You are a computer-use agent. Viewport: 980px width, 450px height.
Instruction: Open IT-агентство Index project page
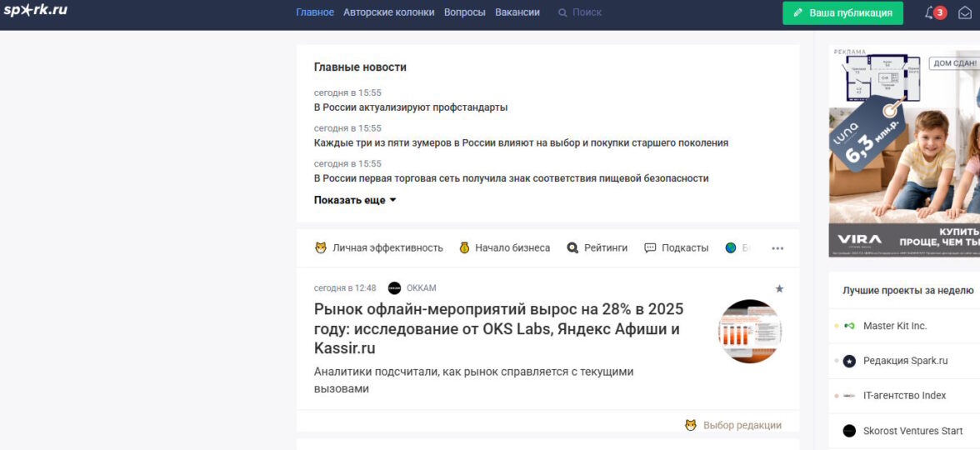point(904,397)
